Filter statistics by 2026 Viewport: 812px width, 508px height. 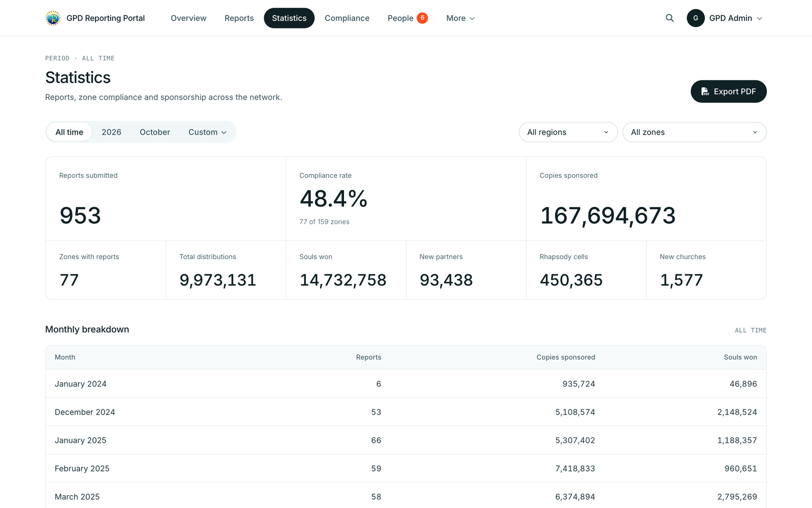pyautogui.click(x=111, y=132)
